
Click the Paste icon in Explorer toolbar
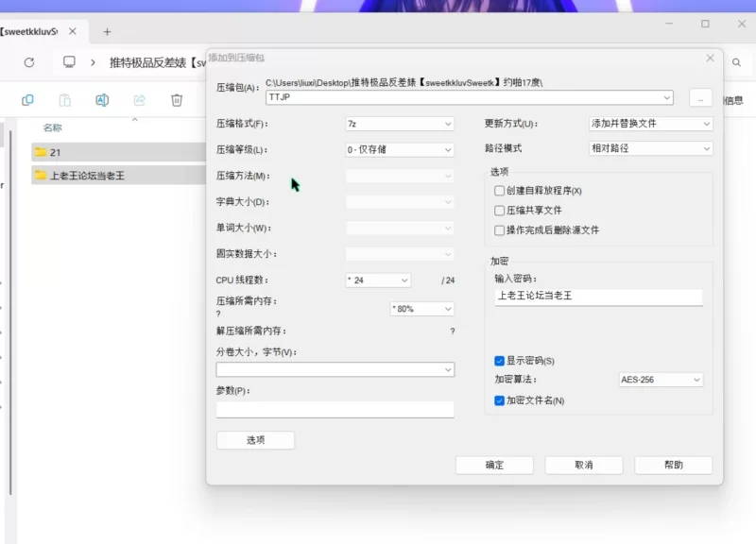click(64, 100)
